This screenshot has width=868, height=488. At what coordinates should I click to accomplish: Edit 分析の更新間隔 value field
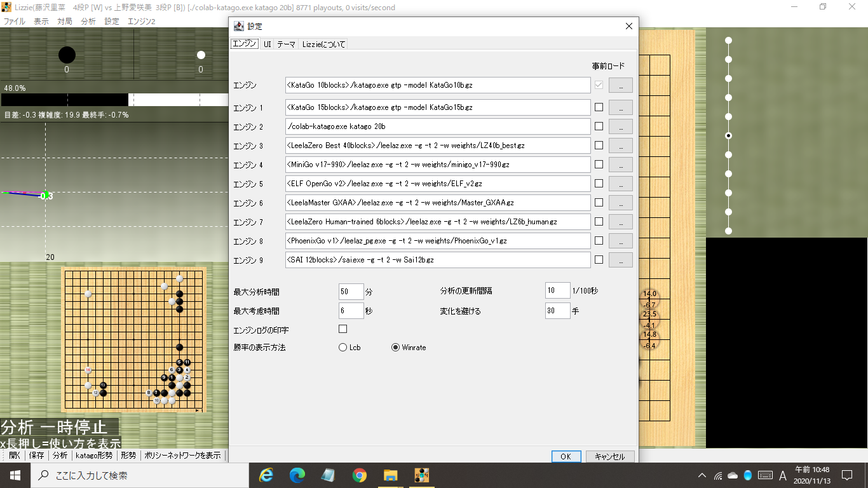558,290
